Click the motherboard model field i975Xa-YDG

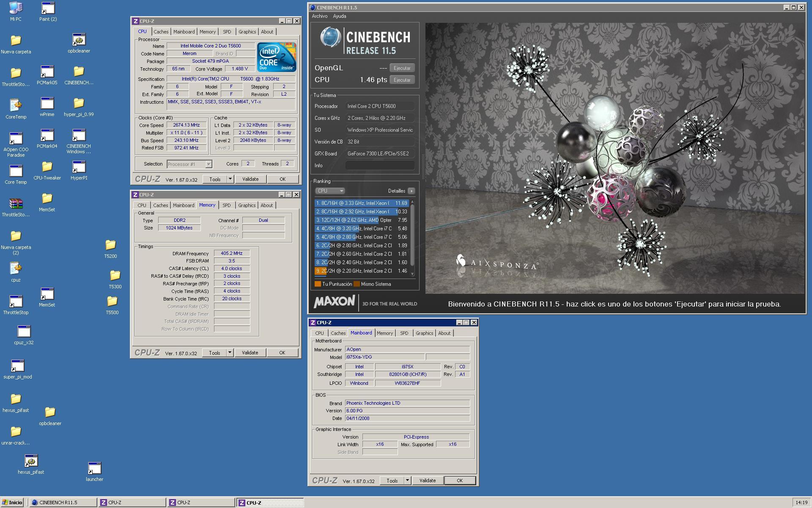pos(385,357)
